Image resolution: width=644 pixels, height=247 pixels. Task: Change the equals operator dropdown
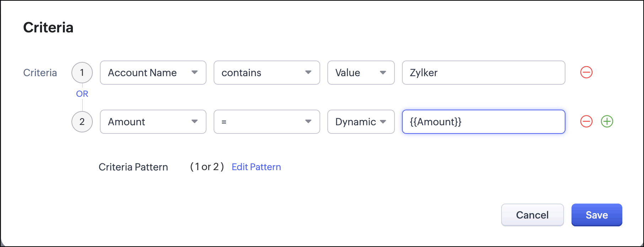(x=267, y=122)
